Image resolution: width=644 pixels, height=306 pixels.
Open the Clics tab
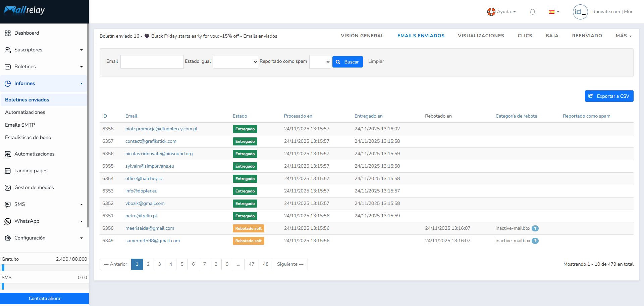[x=525, y=36]
